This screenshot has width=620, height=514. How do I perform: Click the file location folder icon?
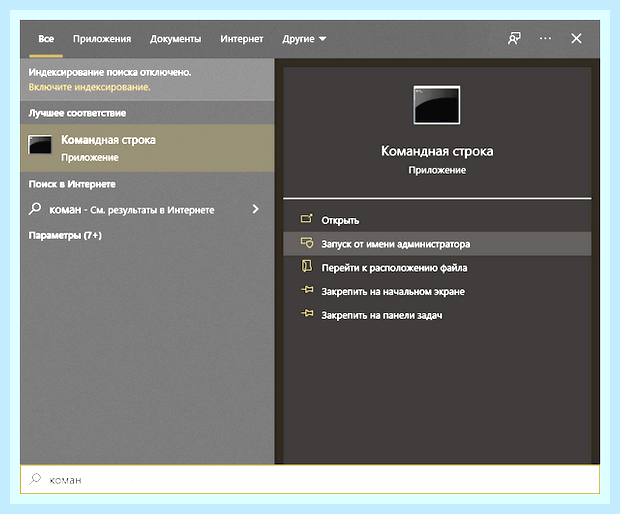307,266
